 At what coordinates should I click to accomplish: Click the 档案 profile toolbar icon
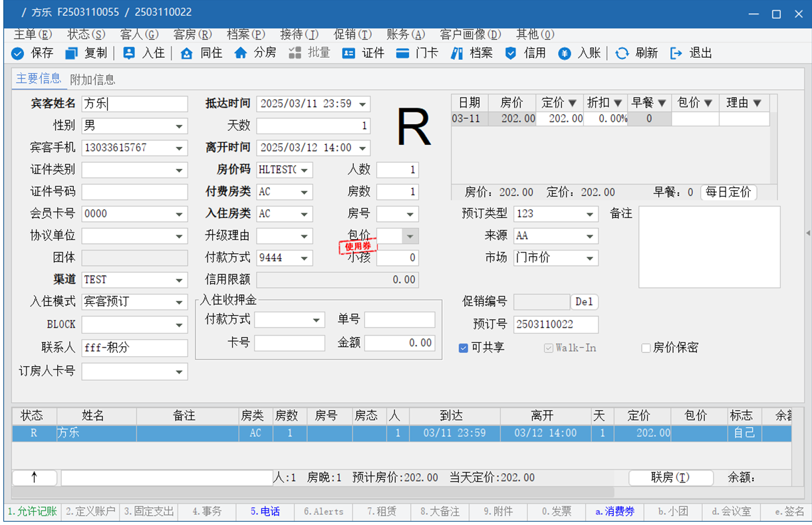pos(456,53)
